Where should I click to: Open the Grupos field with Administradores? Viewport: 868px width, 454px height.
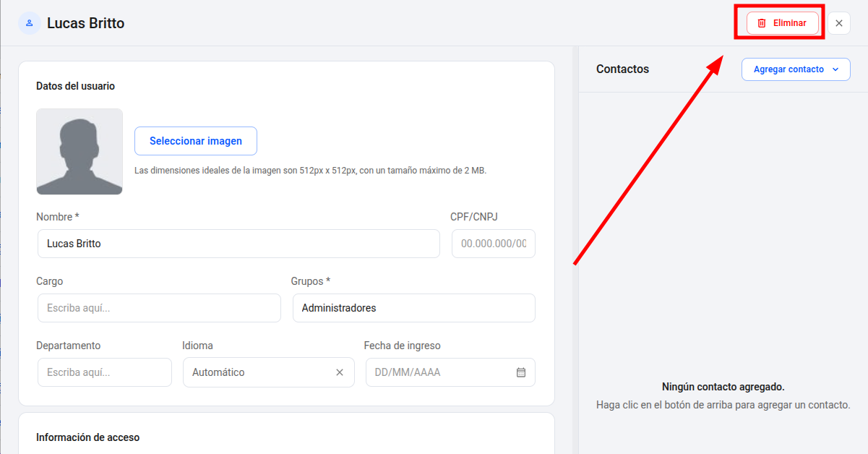(414, 308)
